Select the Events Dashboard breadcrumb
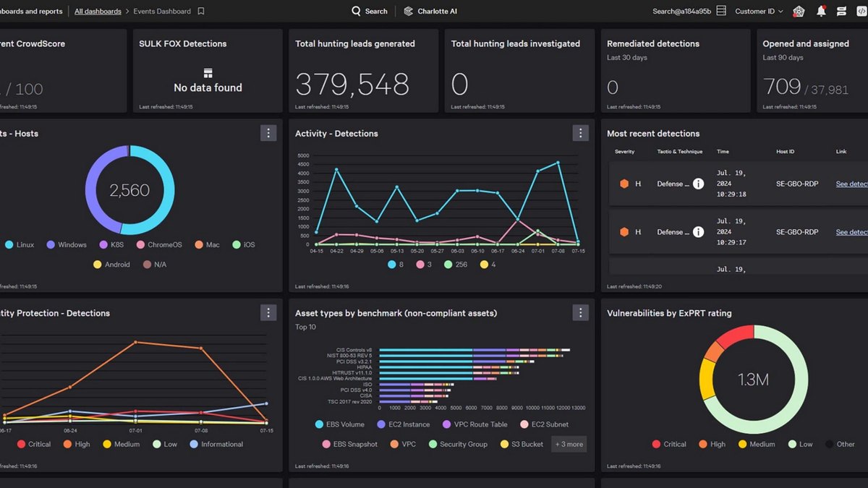Viewport: 868px width, 488px height. tap(162, 12)
